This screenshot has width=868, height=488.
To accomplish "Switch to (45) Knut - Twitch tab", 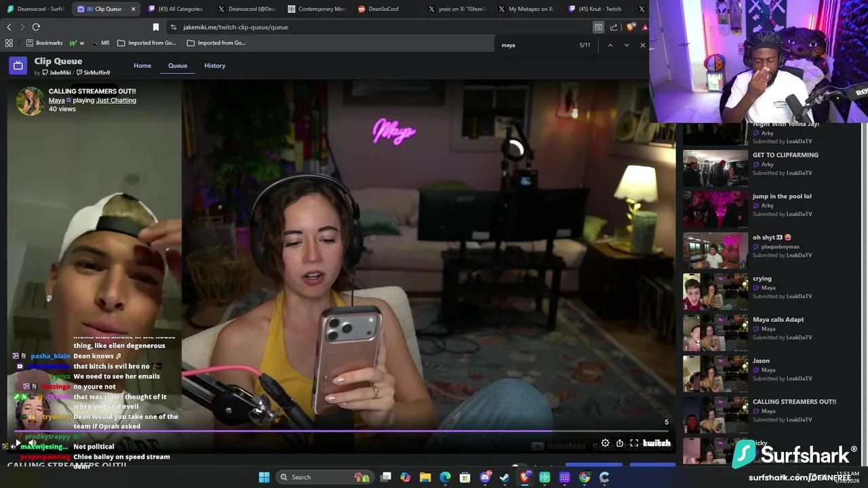I will [x=597, y=9].
